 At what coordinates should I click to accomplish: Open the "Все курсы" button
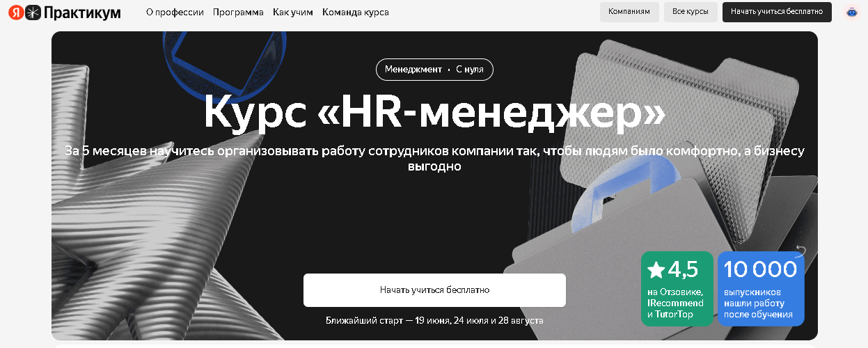691,12
